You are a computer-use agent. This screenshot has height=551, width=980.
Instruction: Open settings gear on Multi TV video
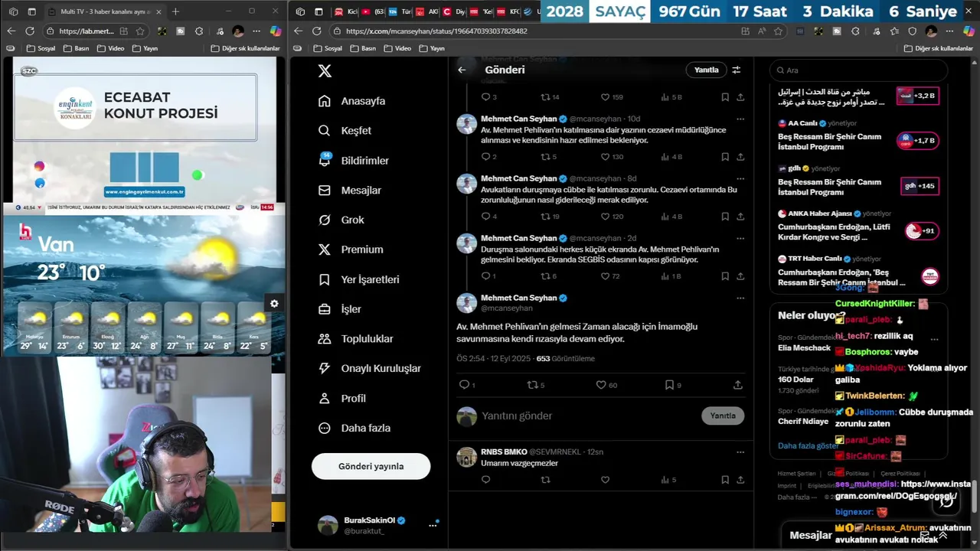[274, 304]
